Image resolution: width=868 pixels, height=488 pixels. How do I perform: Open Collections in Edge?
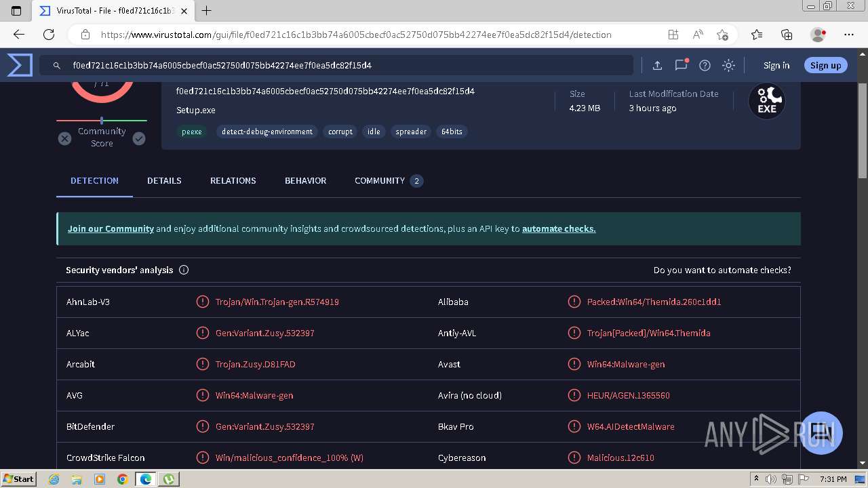787,35
